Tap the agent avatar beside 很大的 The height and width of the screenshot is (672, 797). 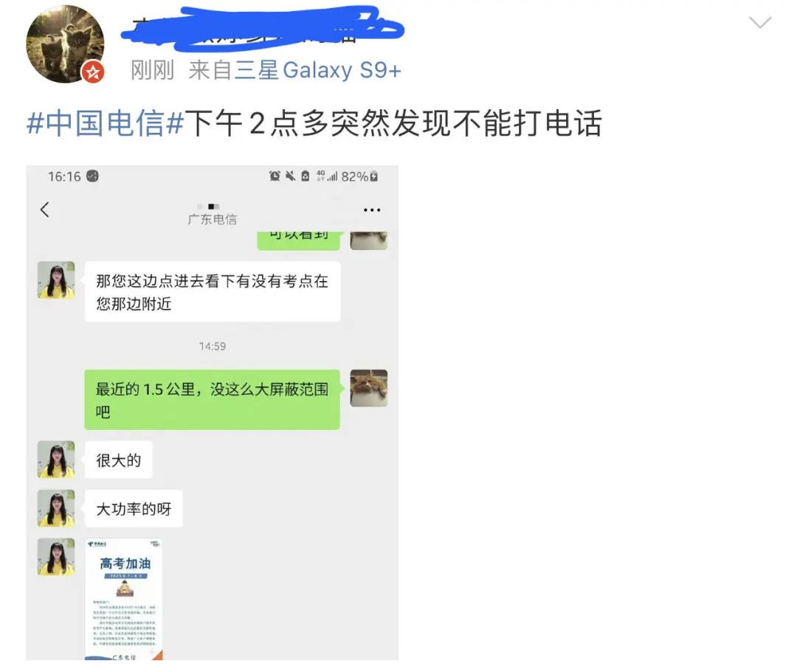56,460
